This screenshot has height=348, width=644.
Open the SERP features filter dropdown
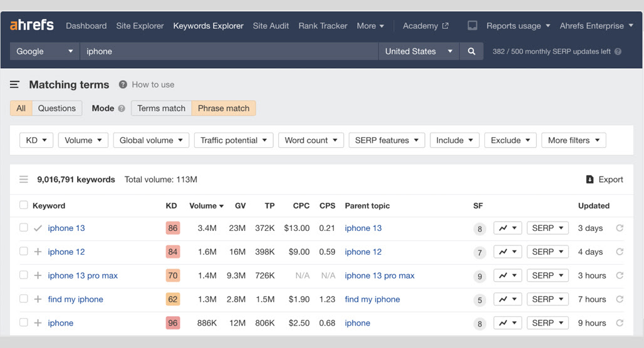(387, 140)
